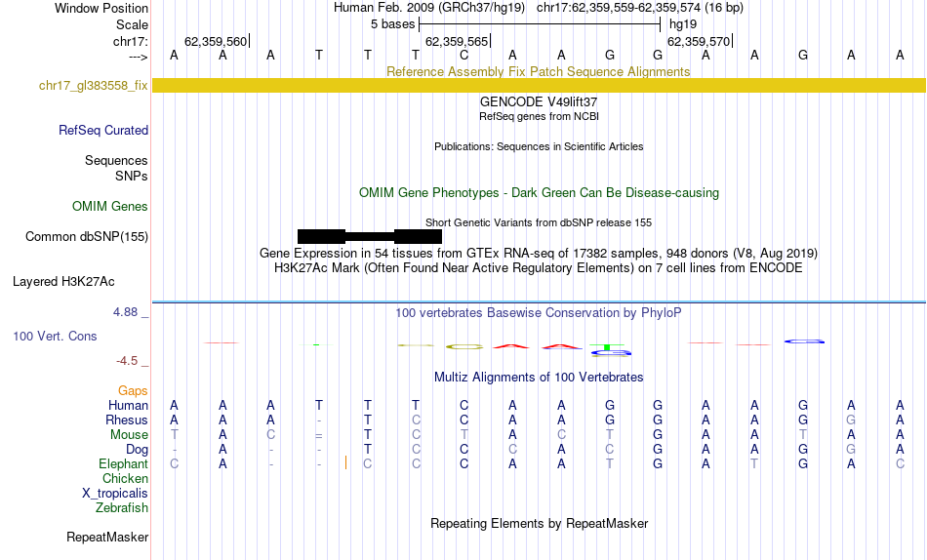Viewport: 927px width, 560px height.
Task: Click the OMIM Genes track label
Action: pos(110,207)
